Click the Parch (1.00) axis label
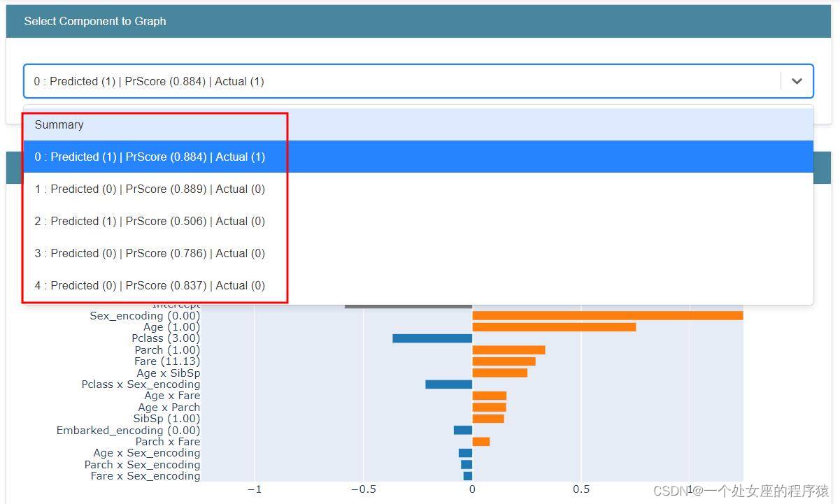 pos(167,350)
